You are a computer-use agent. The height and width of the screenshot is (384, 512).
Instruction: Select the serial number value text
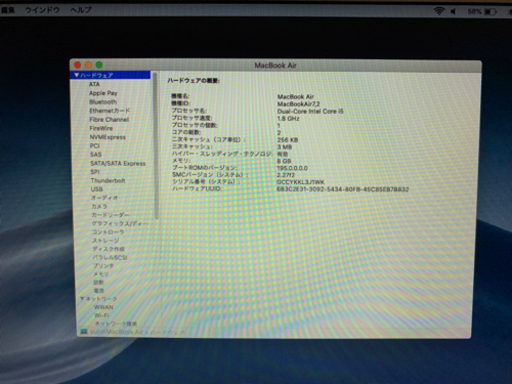click(300, 182)
